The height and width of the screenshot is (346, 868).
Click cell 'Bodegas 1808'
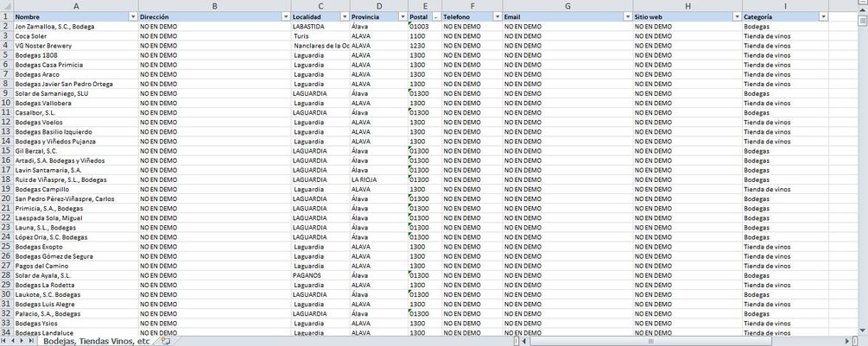[76, 55]
